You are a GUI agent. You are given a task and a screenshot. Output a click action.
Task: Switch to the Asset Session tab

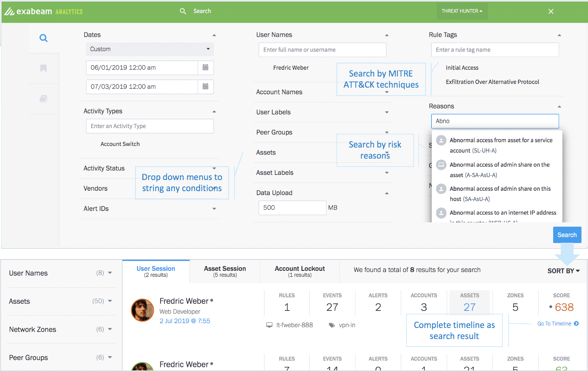[225, 271]
